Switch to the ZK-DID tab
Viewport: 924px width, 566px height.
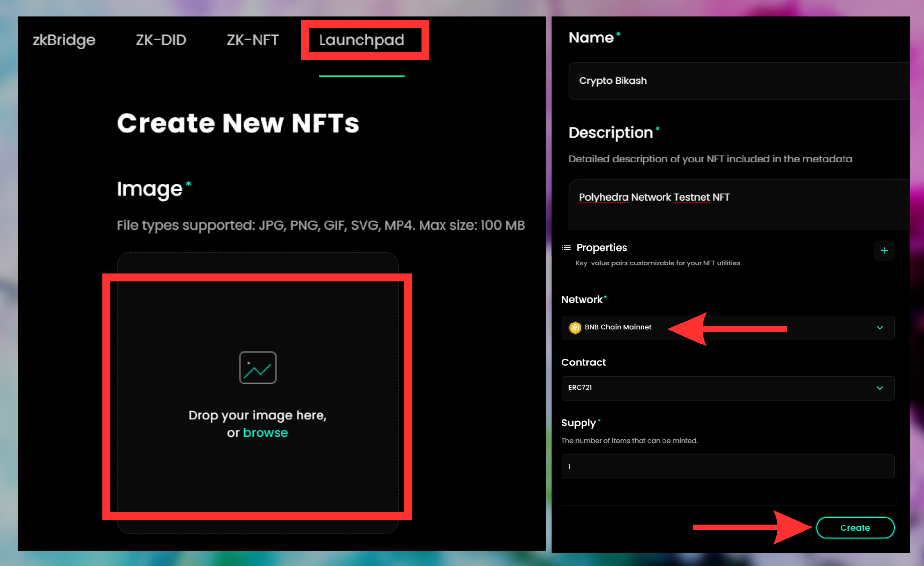[x=161, y=40]
